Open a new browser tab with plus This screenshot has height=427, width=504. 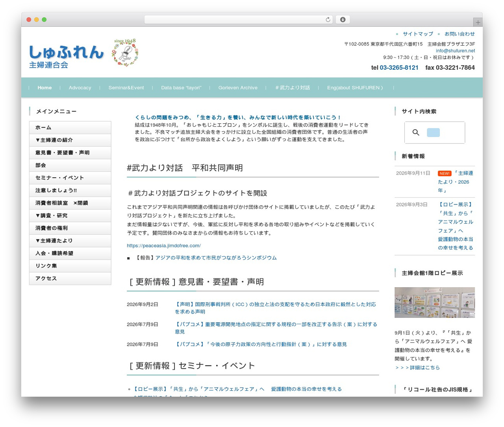[478, 22]
